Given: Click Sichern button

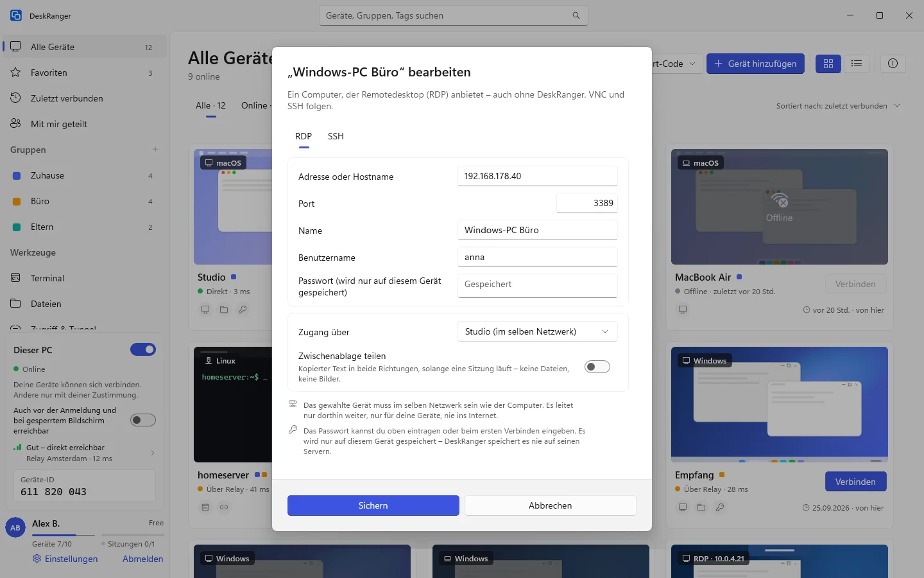Looking at the screenshot, I should tap(373, 505).
